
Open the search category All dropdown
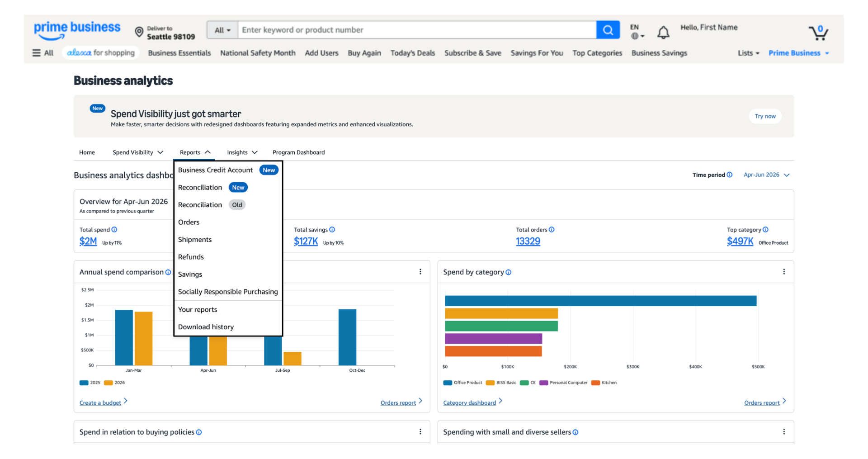[x=222, y=30]
